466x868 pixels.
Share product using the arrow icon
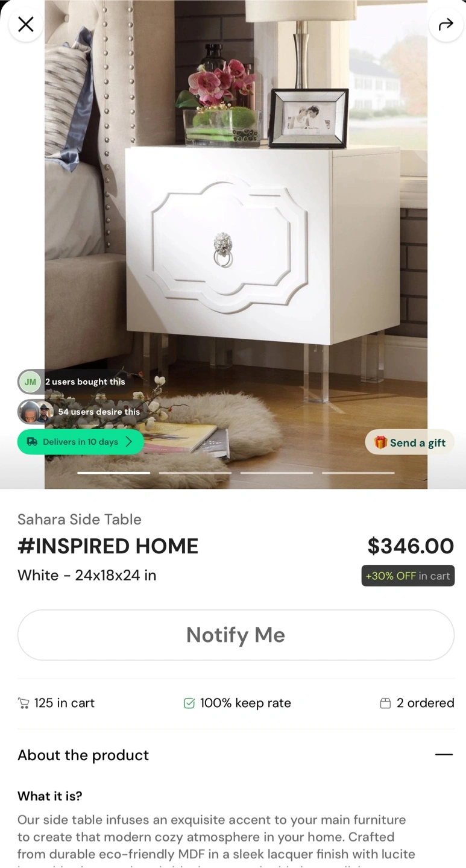coord(446,25)
